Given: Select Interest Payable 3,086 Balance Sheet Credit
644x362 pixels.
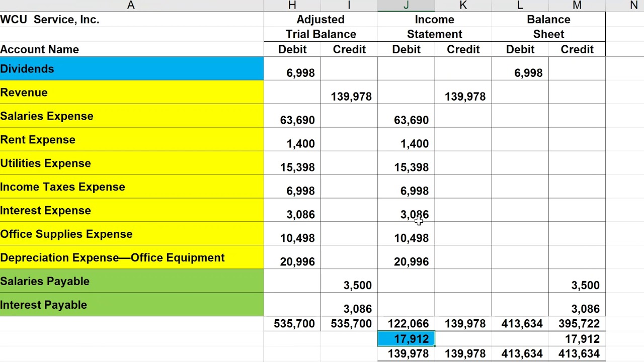Looking at the screenshot, I should [577, 305].
